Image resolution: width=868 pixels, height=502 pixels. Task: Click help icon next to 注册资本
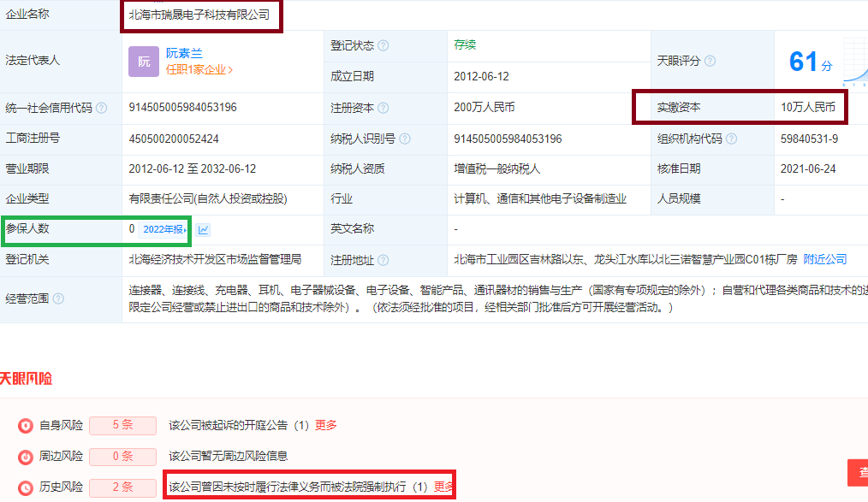click(x=383, y=108)
